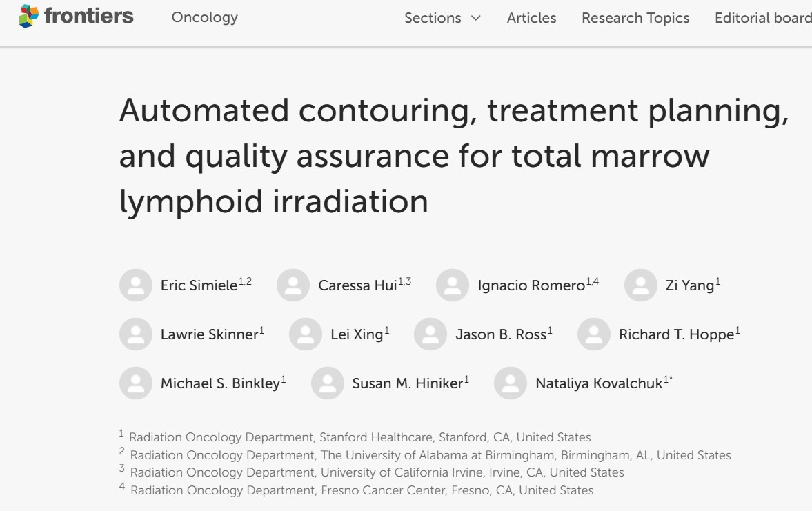812x511 pixels.
Task: Expand the Sections dropdown
Action: 442,19
